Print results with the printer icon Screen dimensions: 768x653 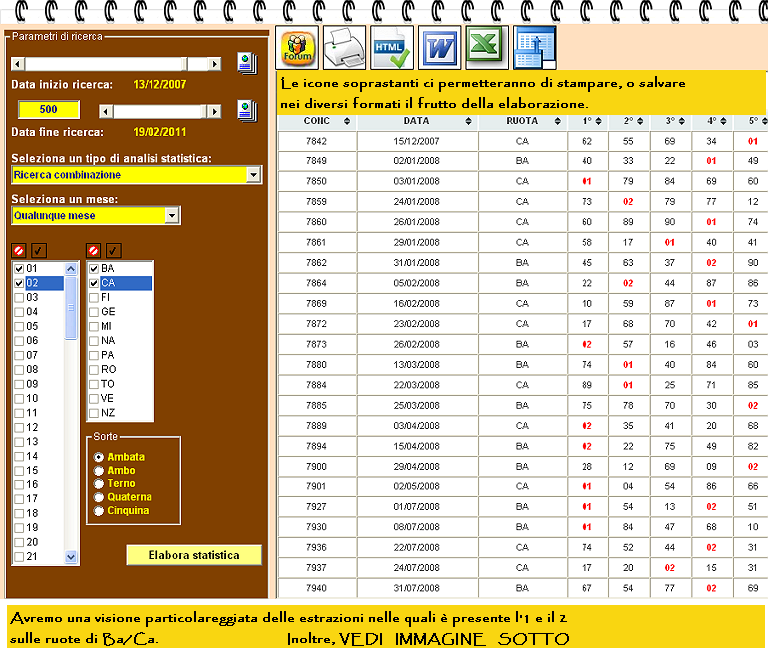[x=344, y=46]
